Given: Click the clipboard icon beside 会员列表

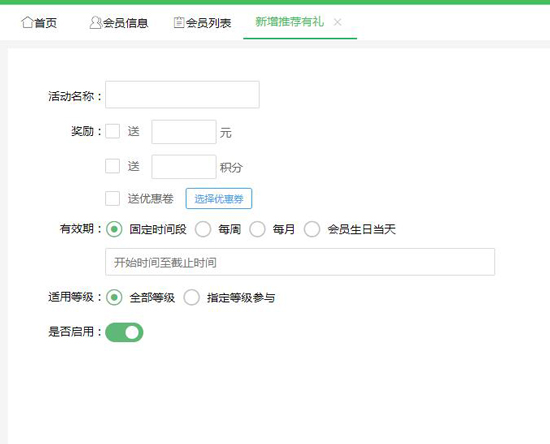Looking at the screenshot, I should 179,22.
